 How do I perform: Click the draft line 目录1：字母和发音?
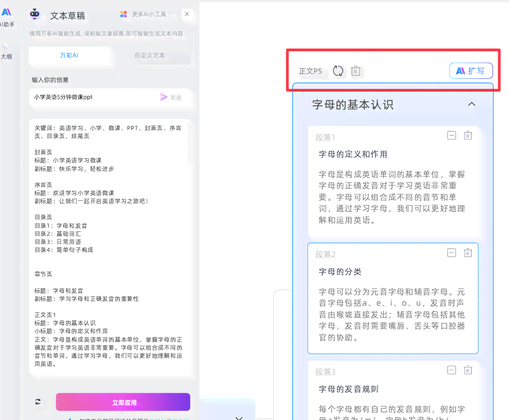(x=60, y=226)
